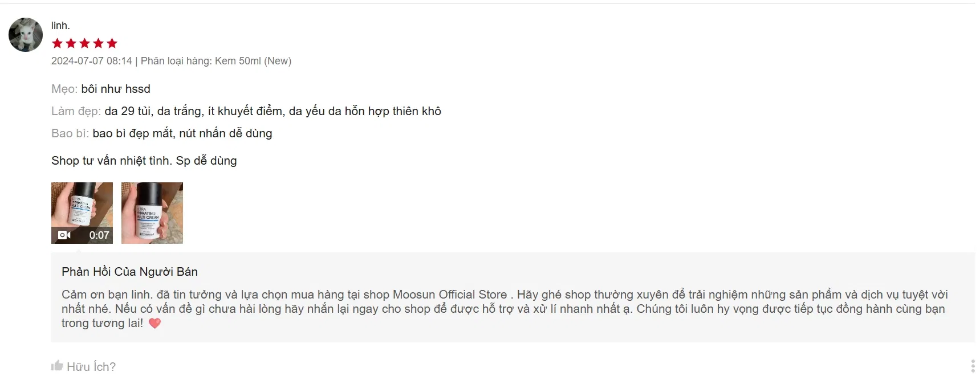Click the thumbs-up helpful icon
The height and width of the screenshot is (384, 980).
57,366
